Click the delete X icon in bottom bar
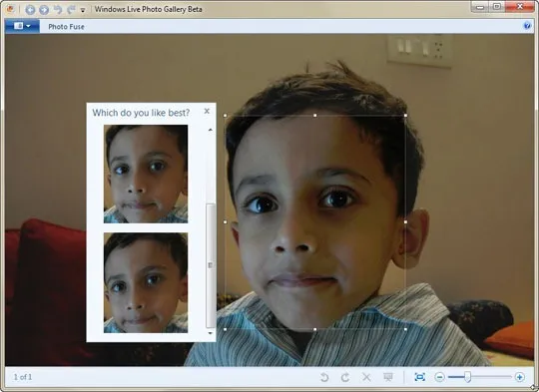This screenshot has height=392, width=539. tap(366, 377)
